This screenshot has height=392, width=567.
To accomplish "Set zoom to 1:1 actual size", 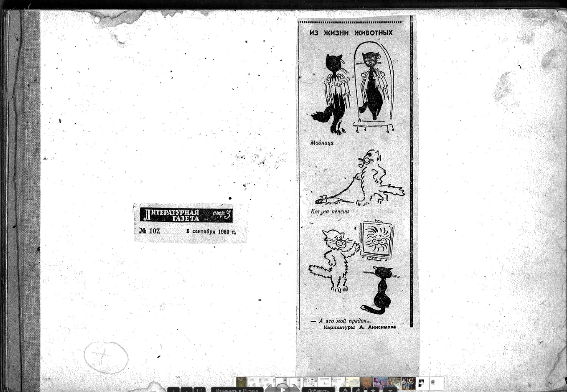I will click(200, 390).
